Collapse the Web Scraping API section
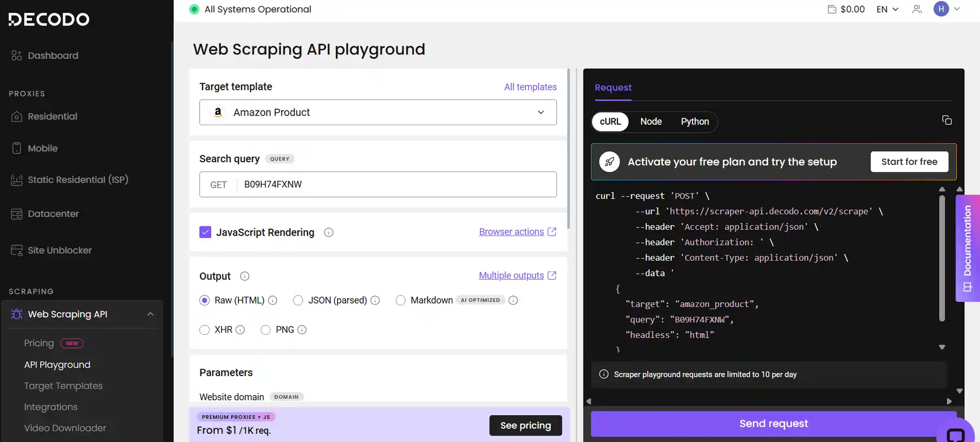 click(x=150, y=314)
